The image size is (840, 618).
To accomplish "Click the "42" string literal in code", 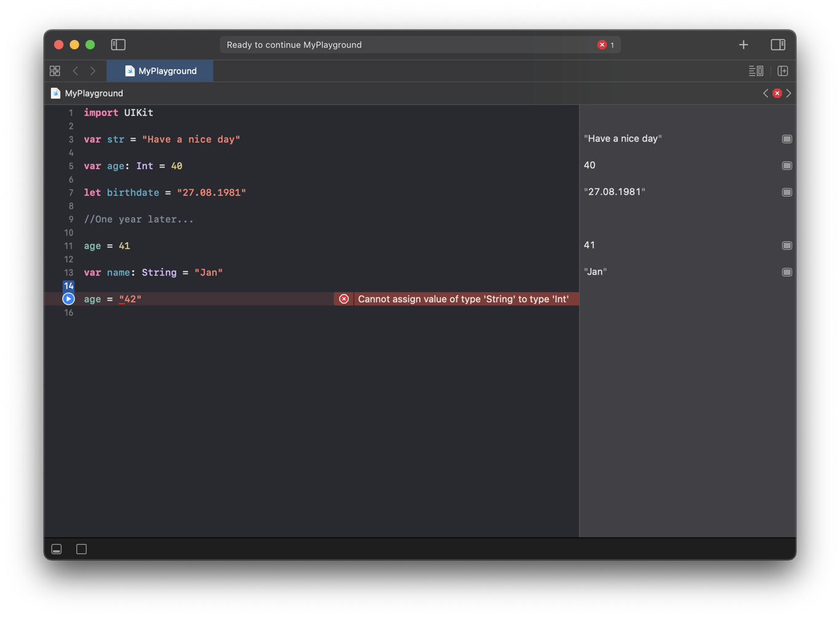I will pyautogui.click(x=130, y=299).
